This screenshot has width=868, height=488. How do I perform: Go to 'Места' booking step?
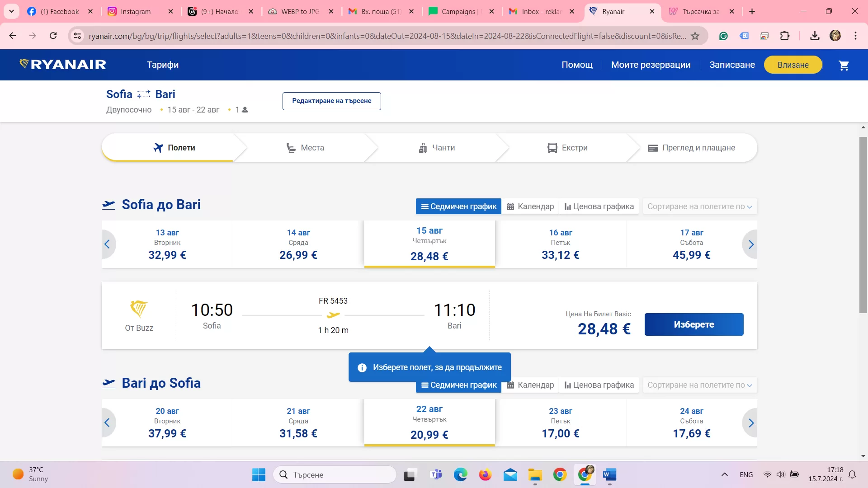tap(305, 148)
